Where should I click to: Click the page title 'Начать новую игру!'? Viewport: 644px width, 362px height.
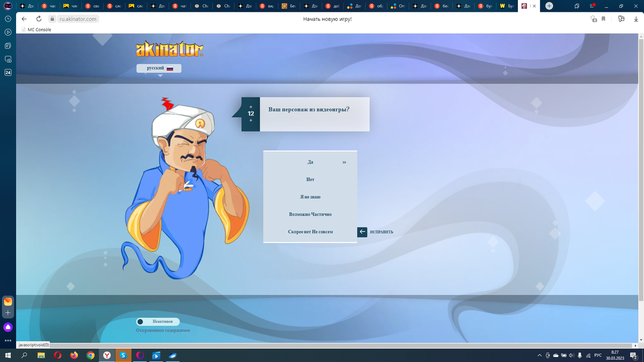coord(327,19)
